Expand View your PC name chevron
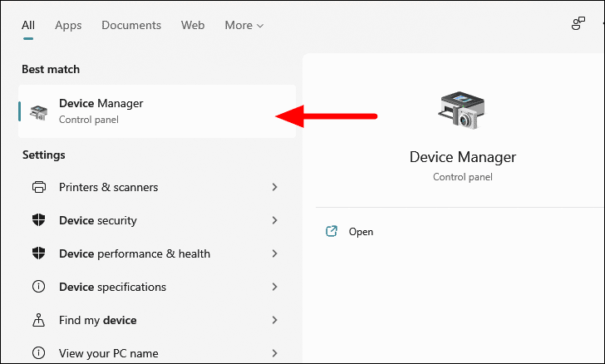Image resolution: width=605 pixels, height=364 pixels. point(275,353)
